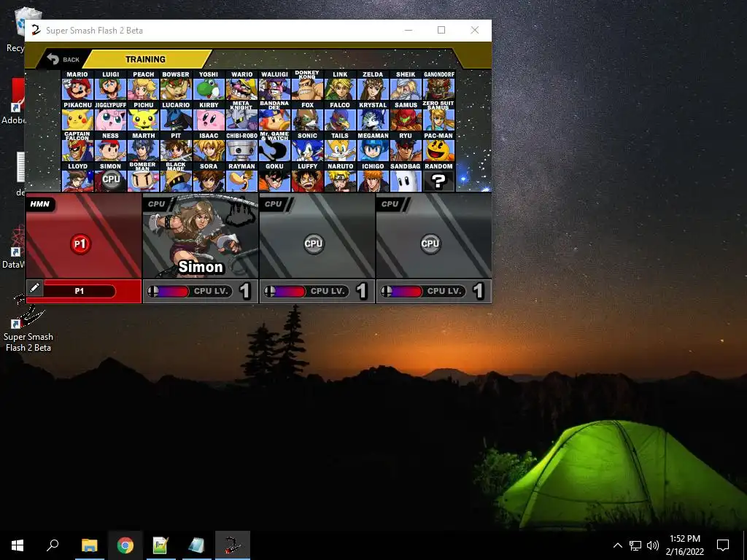
Task: Toggle CPU label on Simon's slot
Action: point(156,204)
